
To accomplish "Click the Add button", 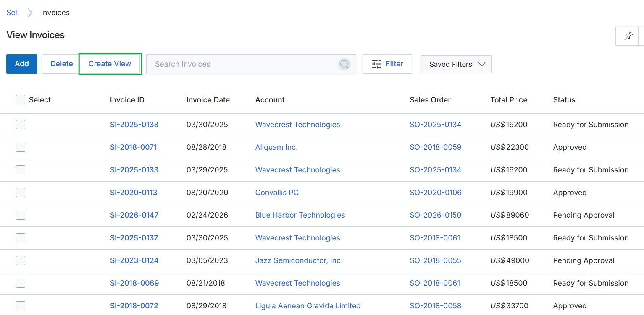I will tap(22, 64).
